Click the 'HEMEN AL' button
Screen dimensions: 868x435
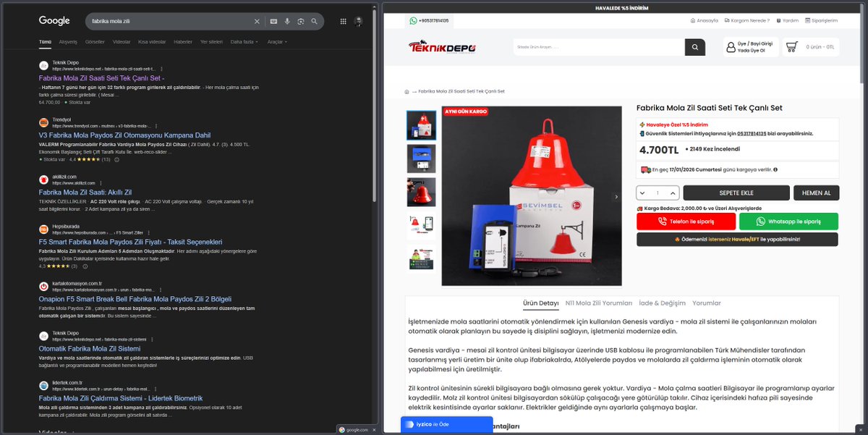[817, 193]
